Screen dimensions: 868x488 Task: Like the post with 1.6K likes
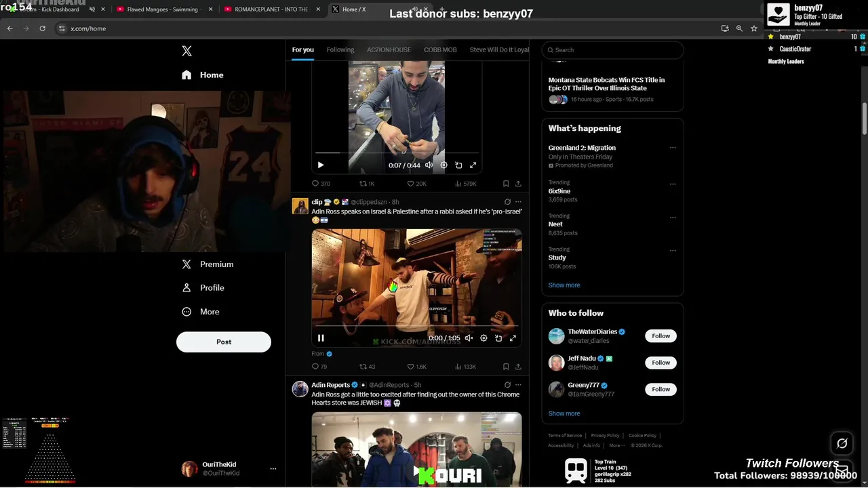coord(416,367)
